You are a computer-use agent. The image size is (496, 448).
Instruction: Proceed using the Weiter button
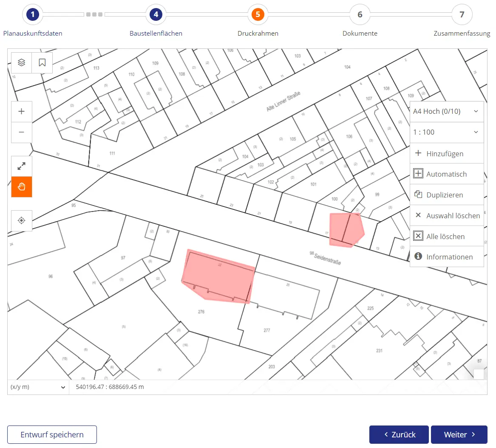coord(459,434)
